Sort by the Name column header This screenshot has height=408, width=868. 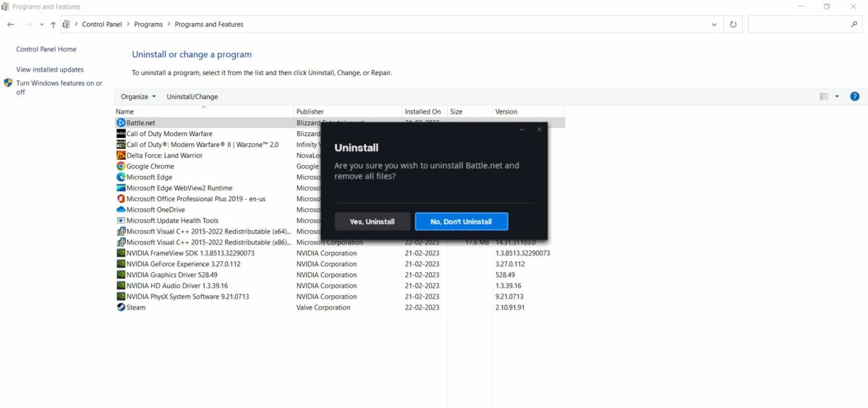click(204, 111)
